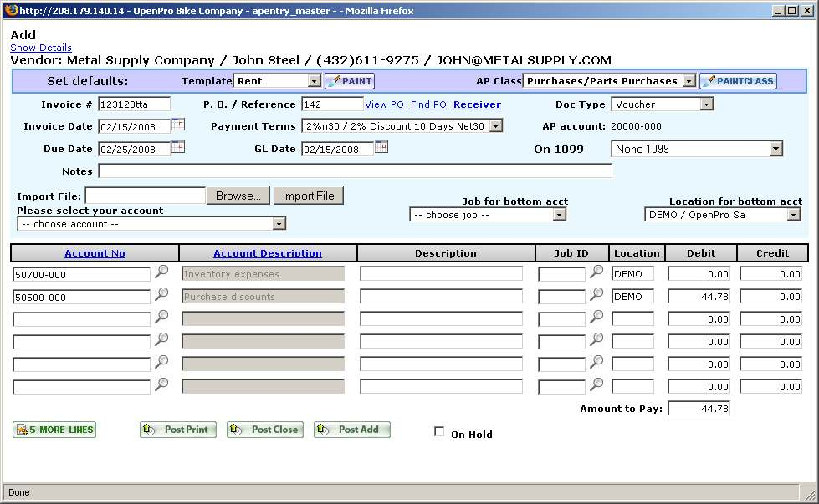The width and height of the screenshot is (819, 504).
Task: Check the On Hold checkbox
Action: coord(439,432)
